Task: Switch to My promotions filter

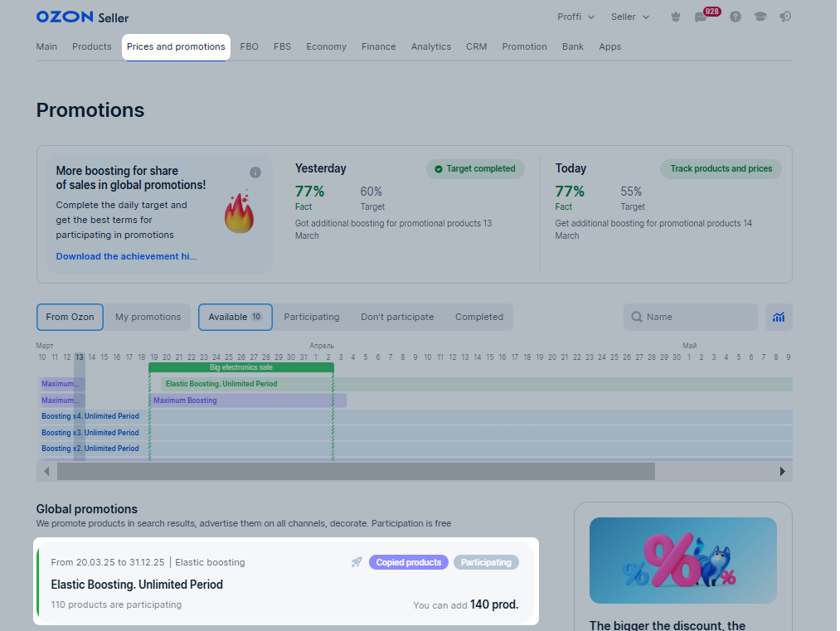Action: (x=148, y=317)
